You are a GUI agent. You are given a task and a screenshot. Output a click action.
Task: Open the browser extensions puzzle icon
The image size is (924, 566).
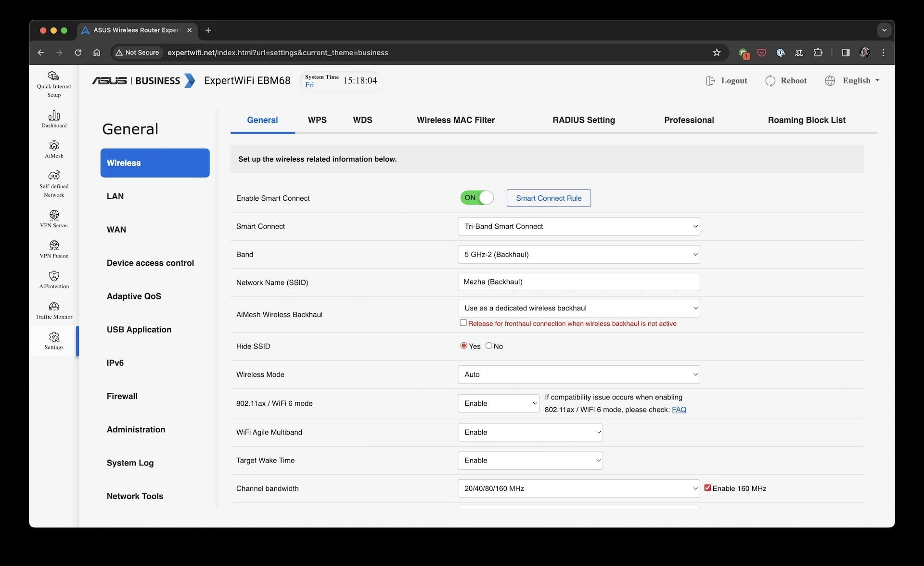click(x=818, y=52)
